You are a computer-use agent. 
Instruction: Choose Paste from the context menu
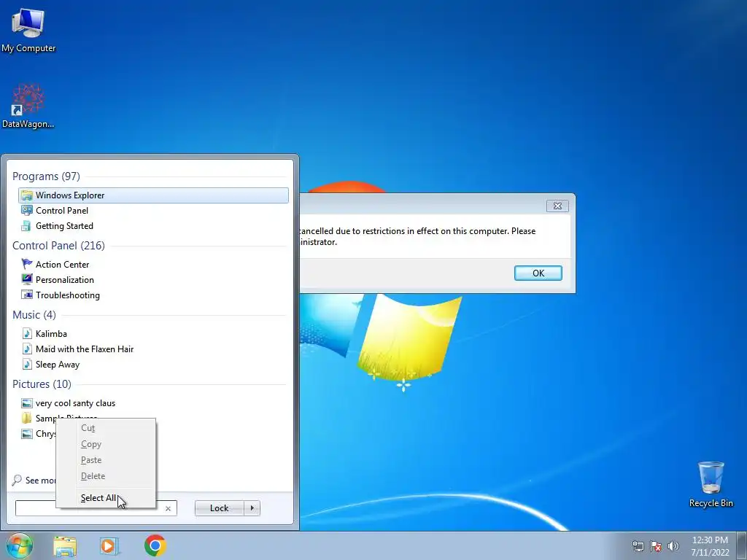coord(106,460)
